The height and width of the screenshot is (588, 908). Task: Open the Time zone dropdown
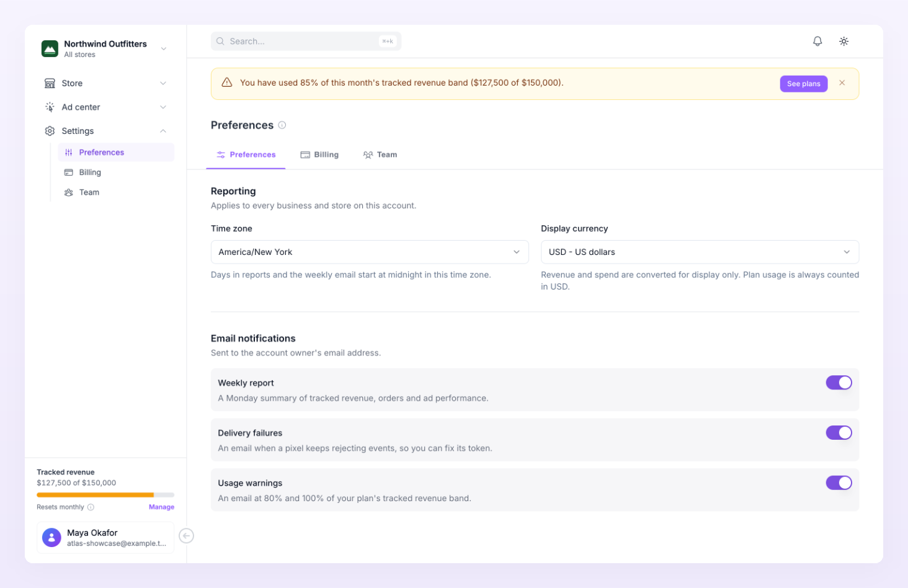coord(370,252)
